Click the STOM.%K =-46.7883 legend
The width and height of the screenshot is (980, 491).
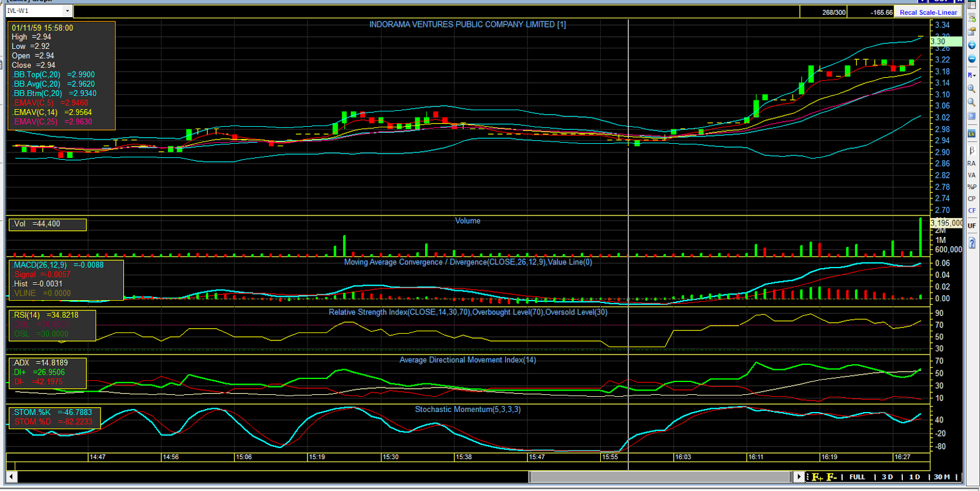tap(53, 413)
